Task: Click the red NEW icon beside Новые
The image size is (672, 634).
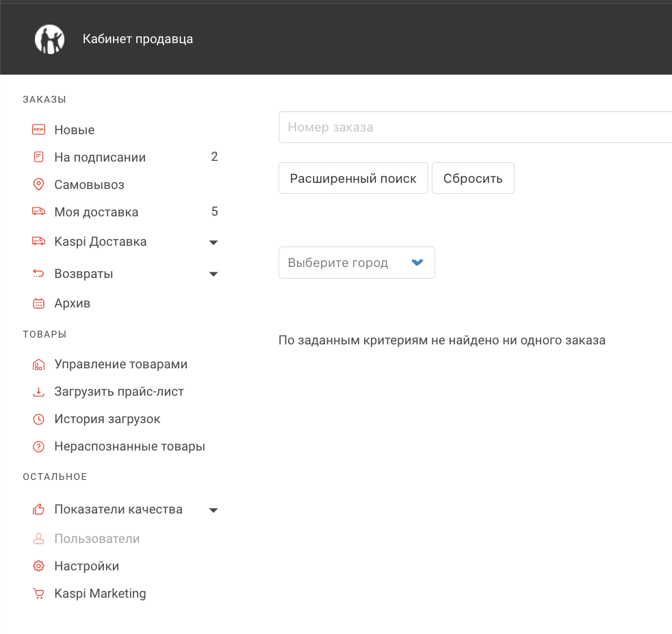Action: point(38,129)
